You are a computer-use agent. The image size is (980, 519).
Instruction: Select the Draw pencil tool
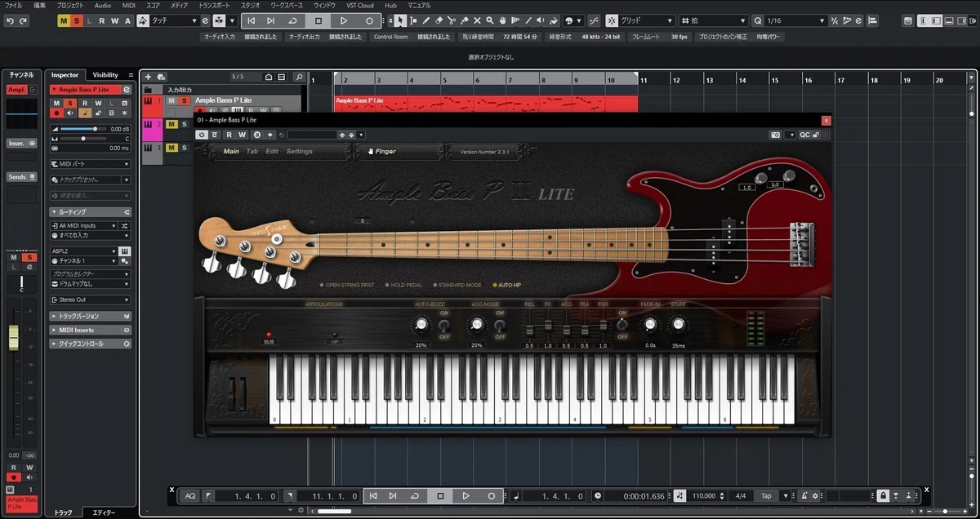pyautogui.click(x=426, y=20)
